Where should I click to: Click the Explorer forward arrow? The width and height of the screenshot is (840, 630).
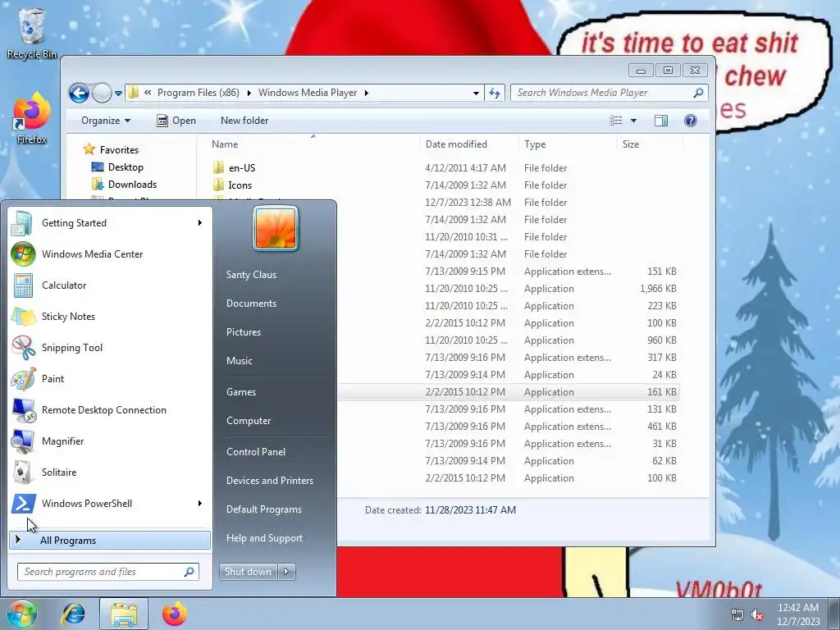coord(102,94)
